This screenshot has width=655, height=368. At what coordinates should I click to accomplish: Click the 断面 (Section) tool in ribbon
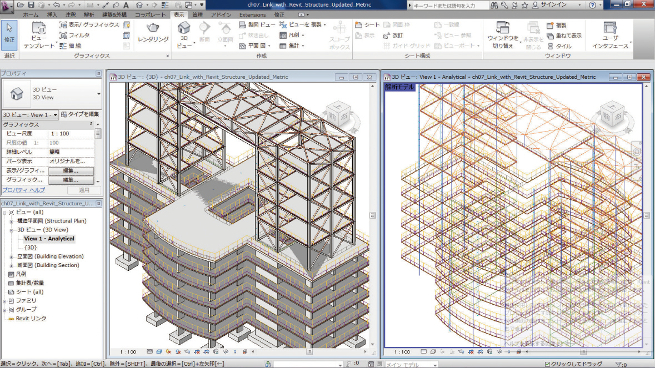(204, 32)
